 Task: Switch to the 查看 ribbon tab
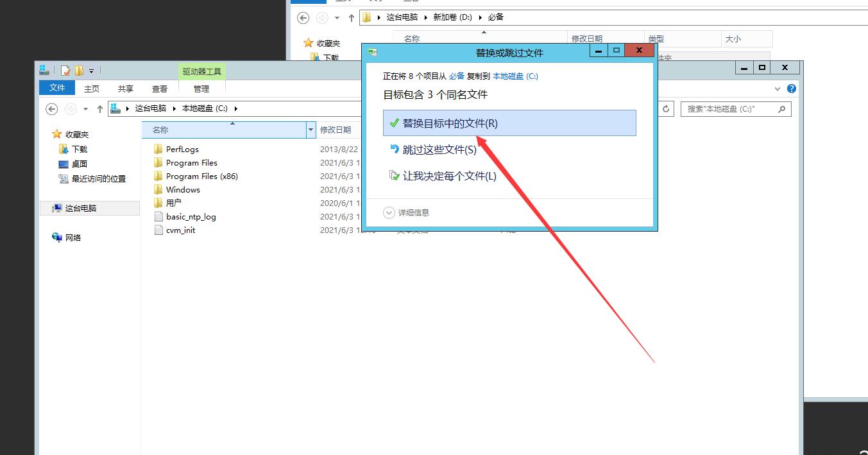[160, 89]
